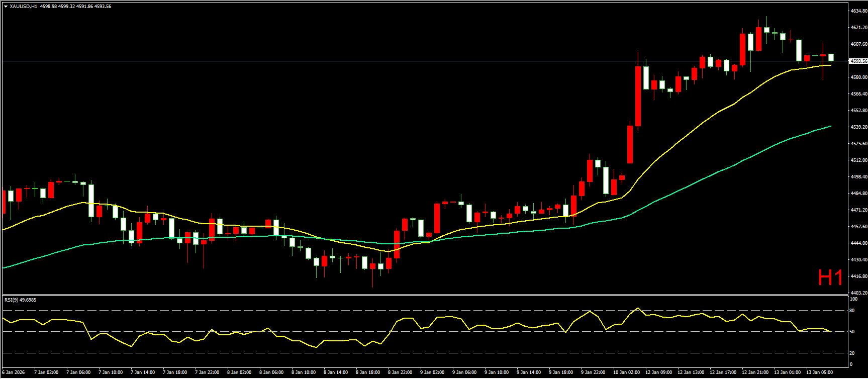The height and width of the screenshot is (379, 868).
Task: Click the current price label 4593.56
Action: pyautogui.click(x=858, y=61)
